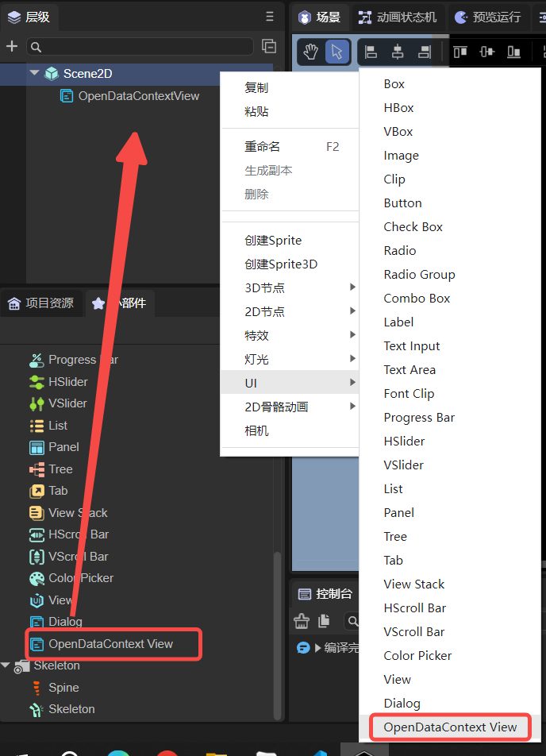The image size is (546, 756).
Task: Pick the HSlider widget in the widgets list
Action: coord(68,381)
